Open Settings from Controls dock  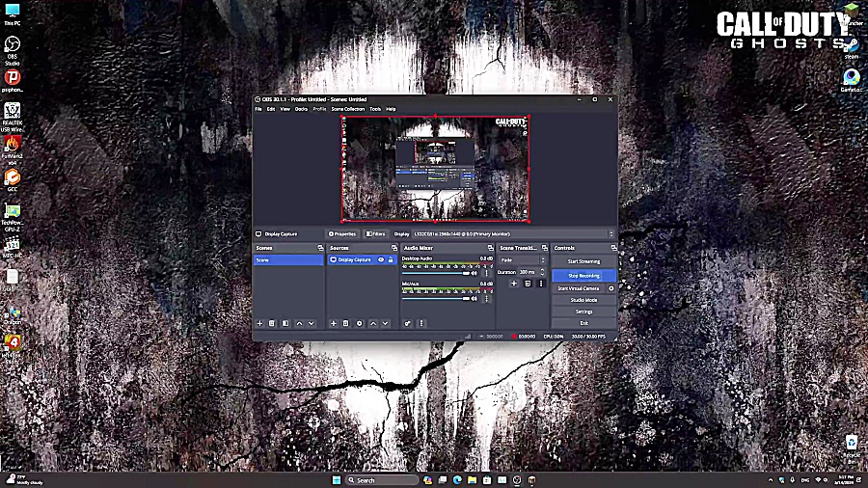coord(583,312)
